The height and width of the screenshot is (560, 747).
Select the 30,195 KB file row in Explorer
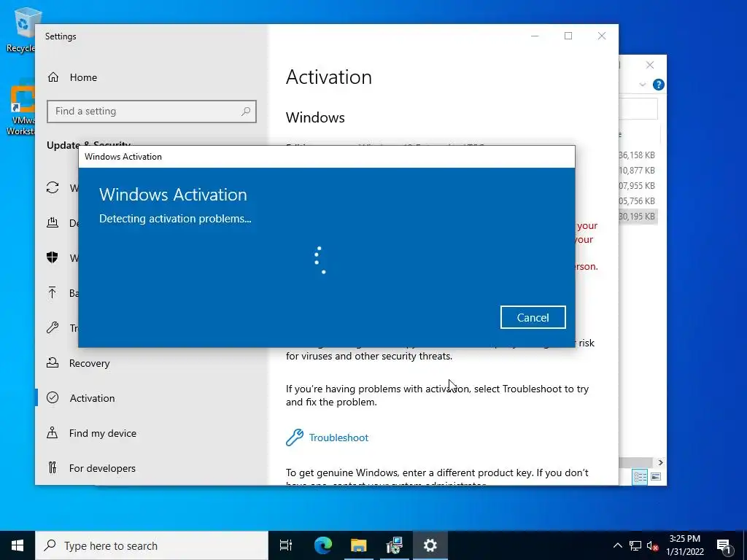(638, 216)
